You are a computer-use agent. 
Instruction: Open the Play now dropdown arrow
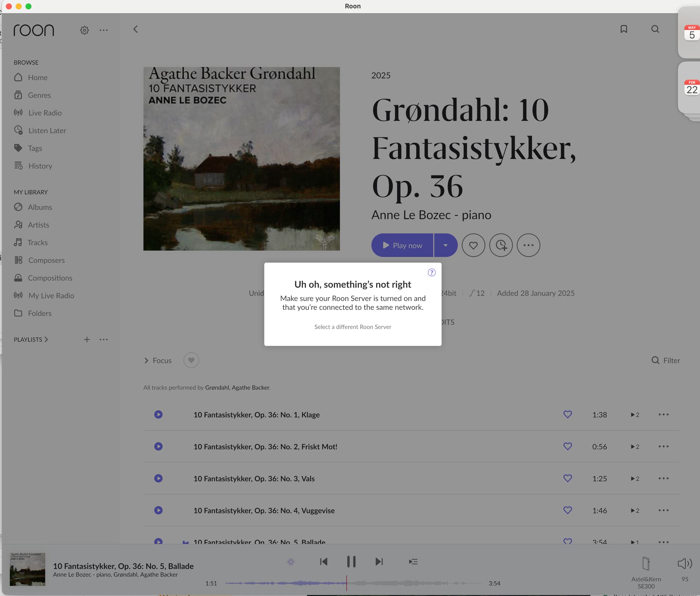tap(446, 245)
